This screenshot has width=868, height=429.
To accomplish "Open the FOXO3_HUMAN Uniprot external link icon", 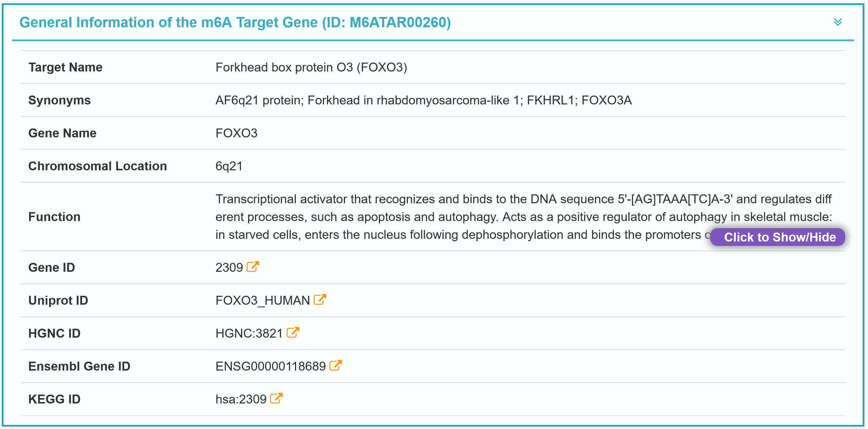I will [320, 299].
